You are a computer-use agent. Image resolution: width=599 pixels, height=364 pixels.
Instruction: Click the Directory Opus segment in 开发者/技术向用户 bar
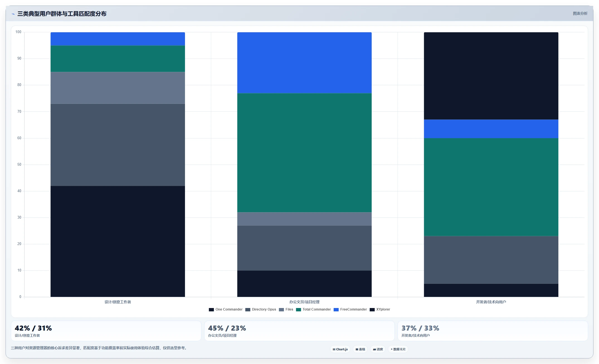point(491,260)
